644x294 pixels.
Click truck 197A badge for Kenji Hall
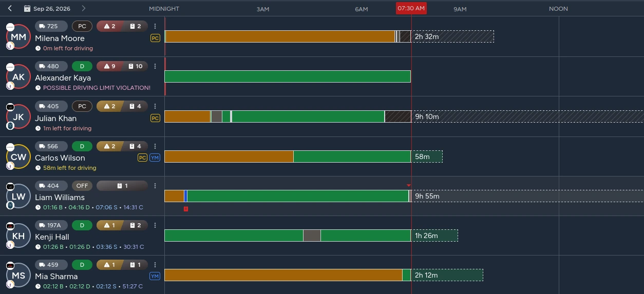click(x=51, y=225)
